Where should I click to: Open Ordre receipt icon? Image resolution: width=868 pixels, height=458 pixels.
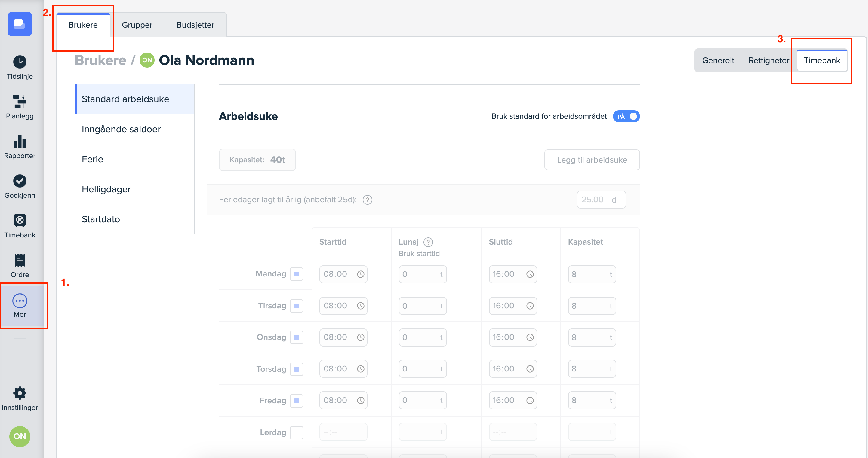pos(20,260)
